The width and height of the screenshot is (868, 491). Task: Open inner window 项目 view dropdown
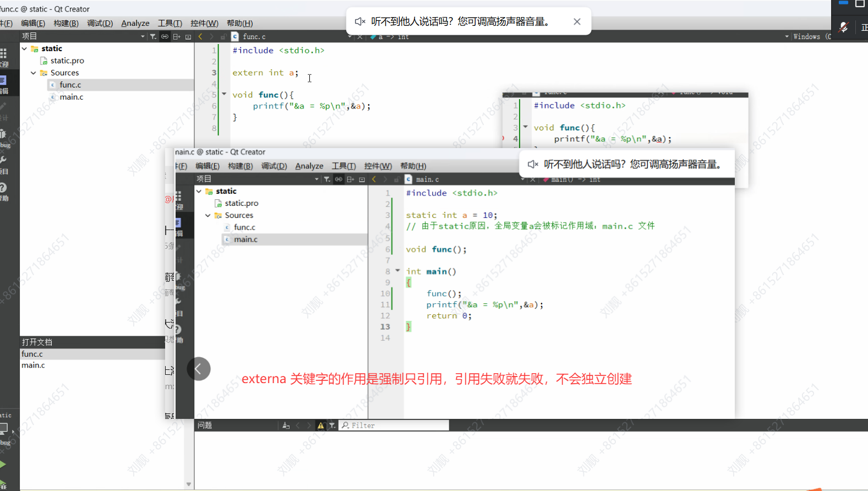[316, 179]
